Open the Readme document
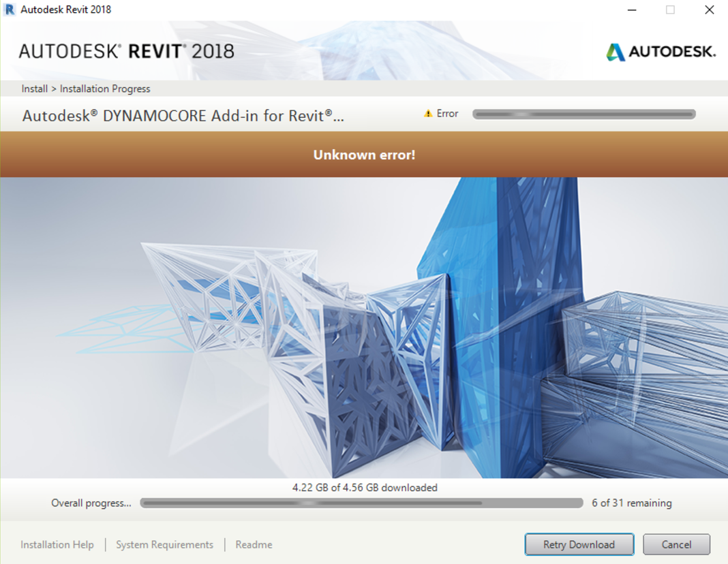Viewport: 728px width, 564px height. click(x=254, y=544)
